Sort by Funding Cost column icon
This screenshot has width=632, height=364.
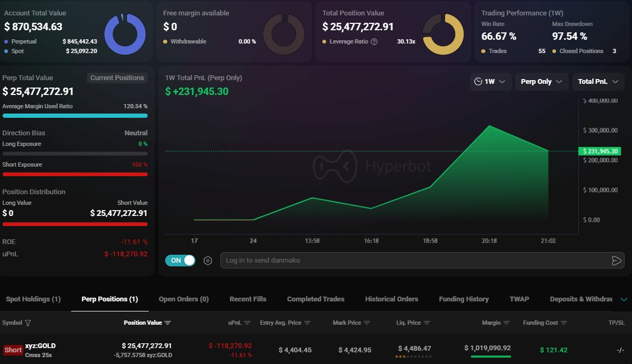564,323
